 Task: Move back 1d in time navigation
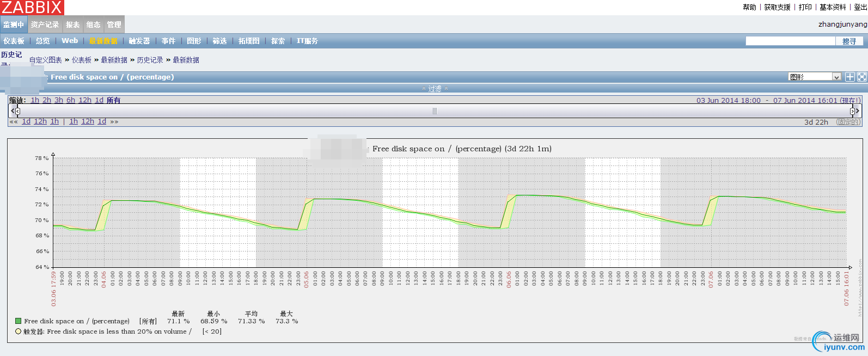pos(26,121)
